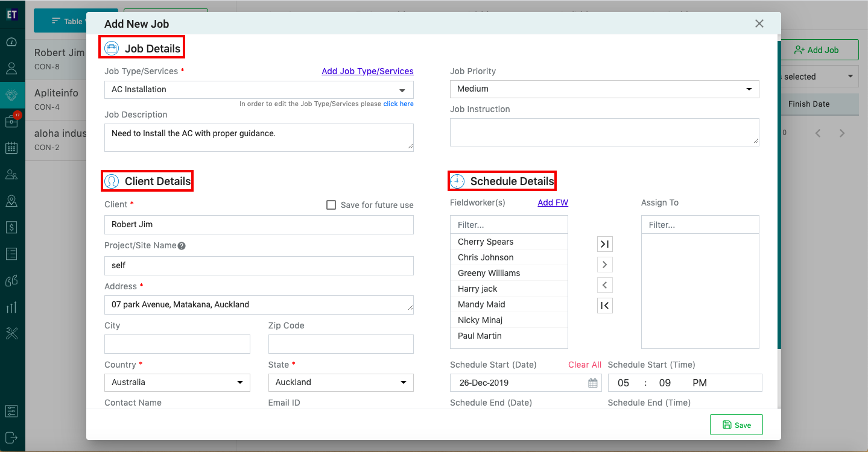Open the jobs briefcase icon with badge
Image resolution: width=868 pixels, height=452 pixels.
[11, 121]
